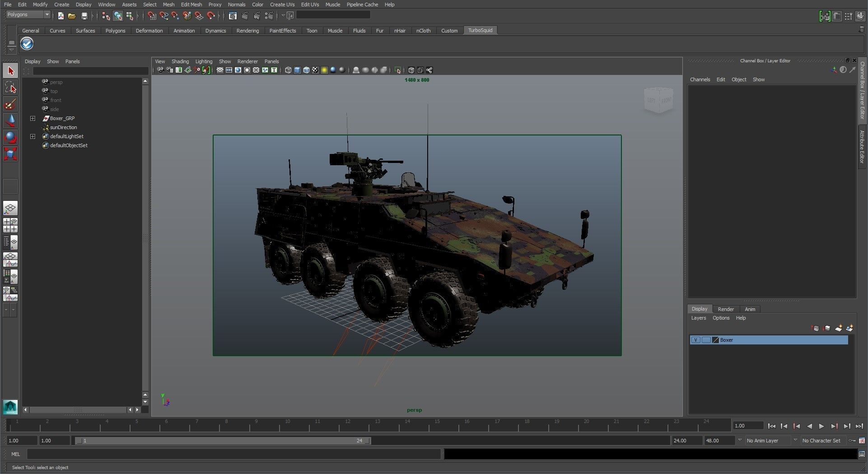Viewport: 868px width, 474px height.
Task: Open the Attribute Editor side tab
Action: coord(862,147)
